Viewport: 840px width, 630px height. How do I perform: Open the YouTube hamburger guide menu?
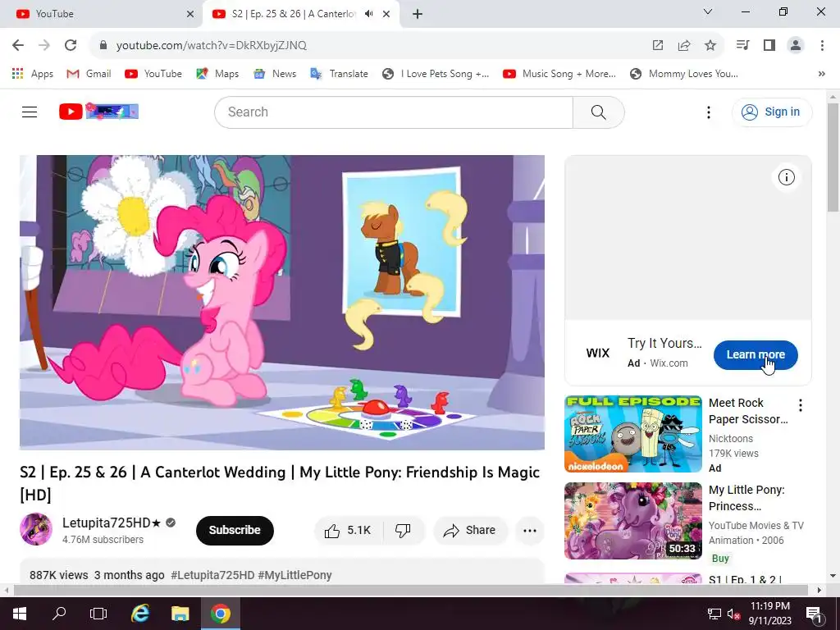click(30, 112)
